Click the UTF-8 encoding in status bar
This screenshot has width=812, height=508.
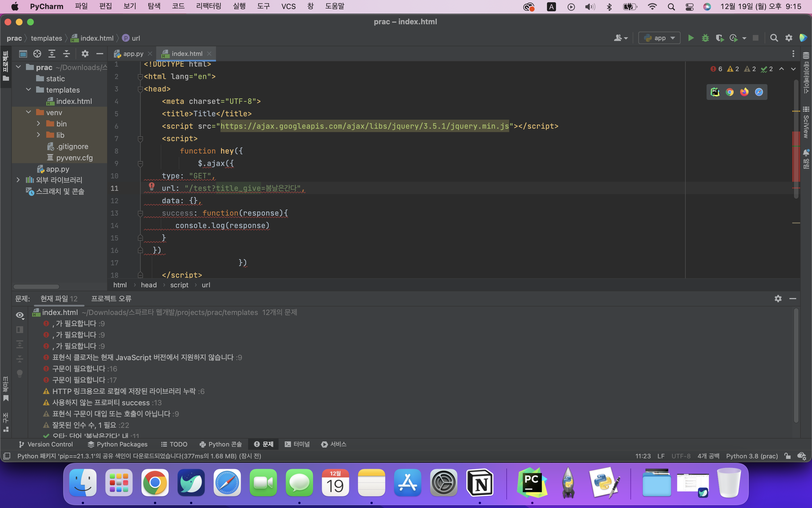pos(681,456)
